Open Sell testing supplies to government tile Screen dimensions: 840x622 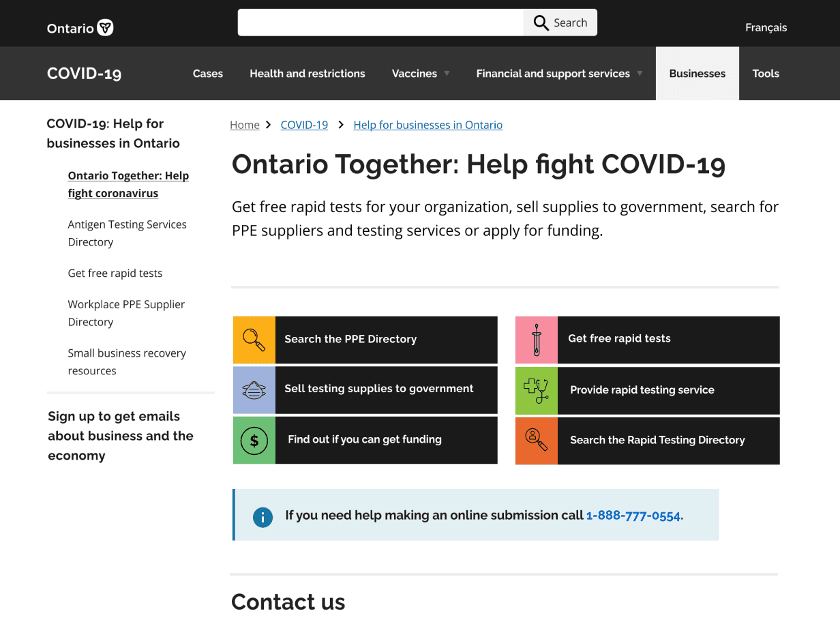(365, 389)
